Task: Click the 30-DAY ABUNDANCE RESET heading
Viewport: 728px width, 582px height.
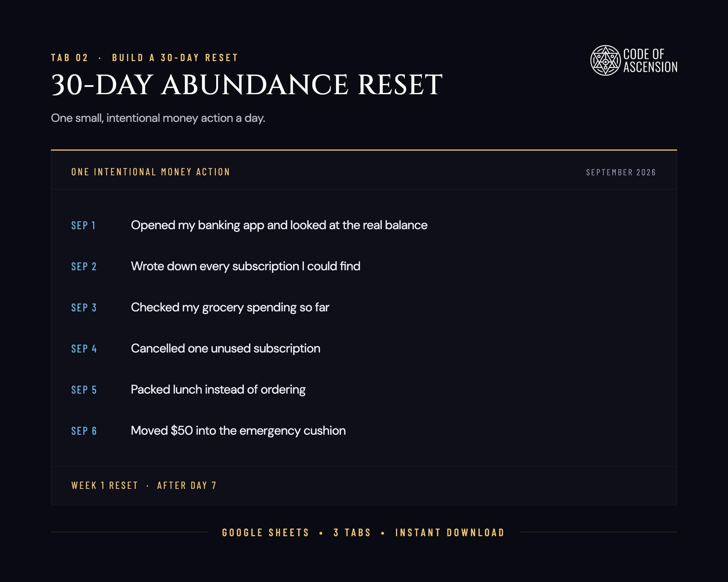Action: pyautogui.click(x=246, y=85)
